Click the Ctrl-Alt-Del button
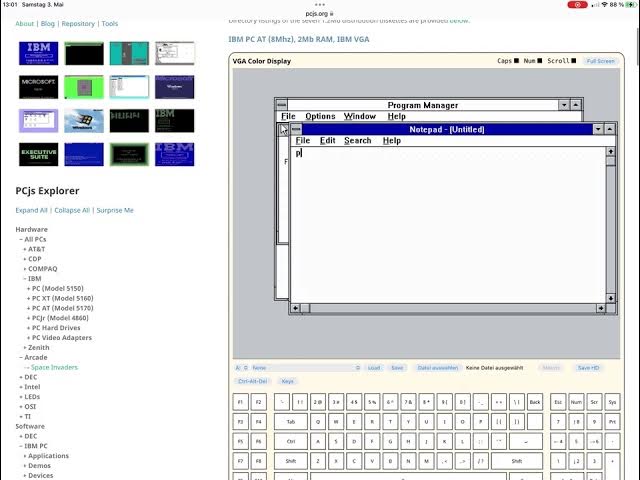Screen dimensions: 640x480 253,381
